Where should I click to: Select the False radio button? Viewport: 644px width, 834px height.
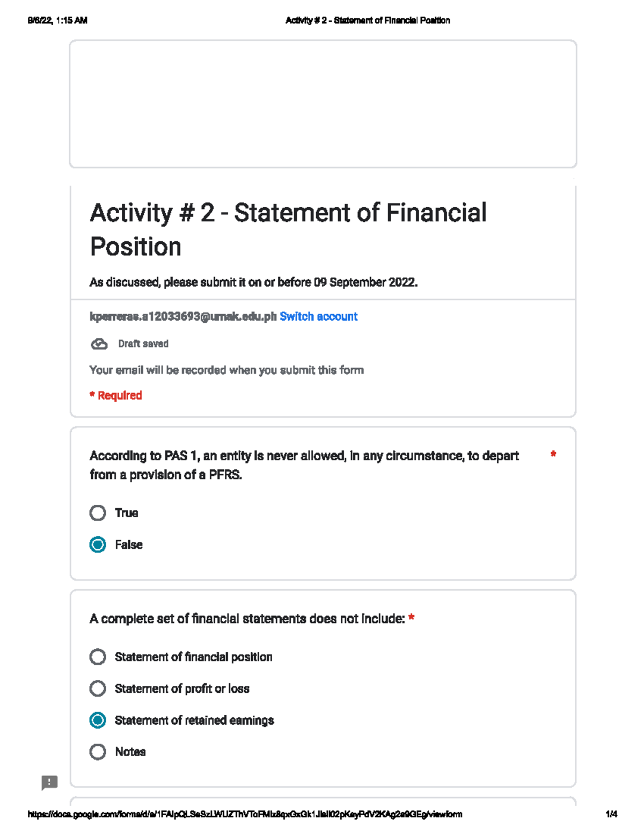[98, 544]
